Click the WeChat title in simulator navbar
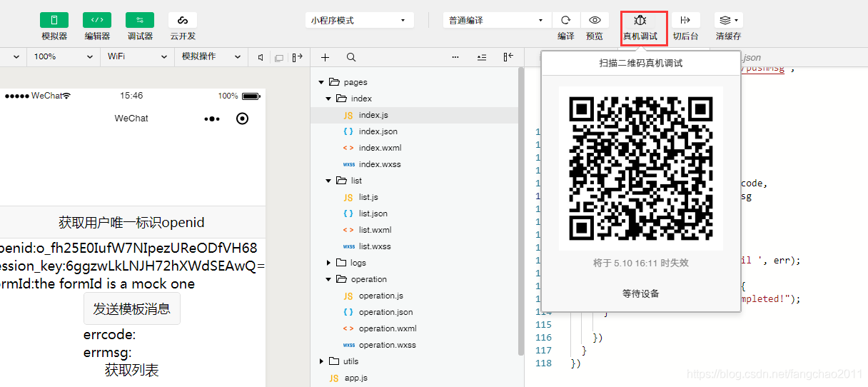 [131, 119]
